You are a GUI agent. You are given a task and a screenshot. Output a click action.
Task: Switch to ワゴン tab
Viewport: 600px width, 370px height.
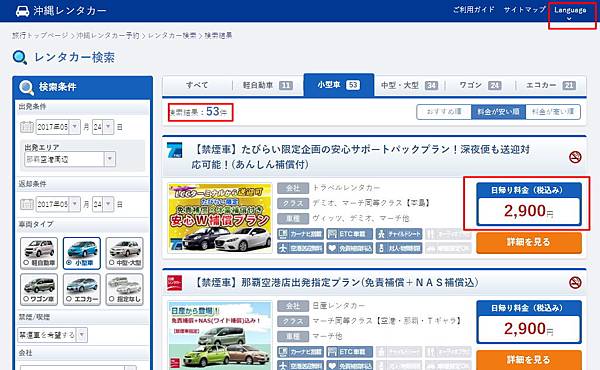pyautogui.click(x=480, y=85)
